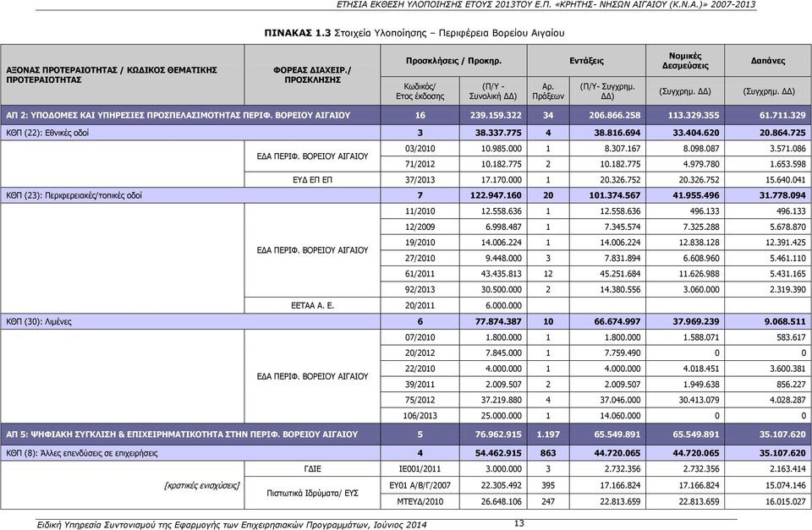
Task: Select the header 'Νομικές Δεσμεύσεις'
Action: tap(685, 61)
